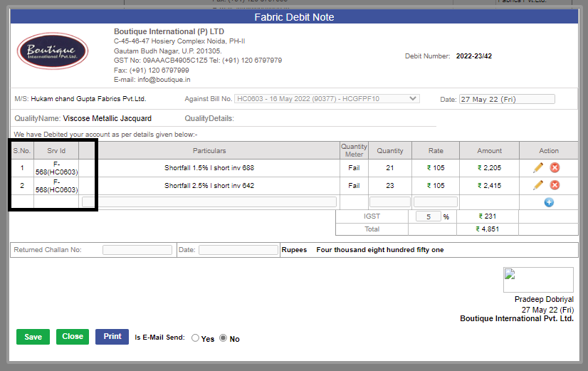This screenshot has height=371, width=588.
Task: Edit the Shortfall 2.5% row with pencil icon
Action: point(538,185)
